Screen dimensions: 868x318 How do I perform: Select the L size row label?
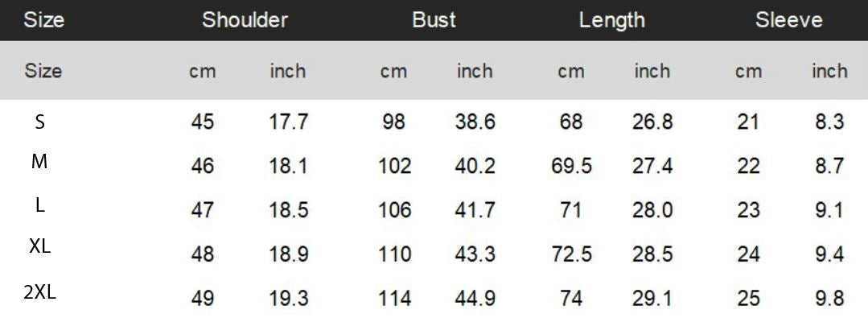pyautogui.click(x=40, y=205)
